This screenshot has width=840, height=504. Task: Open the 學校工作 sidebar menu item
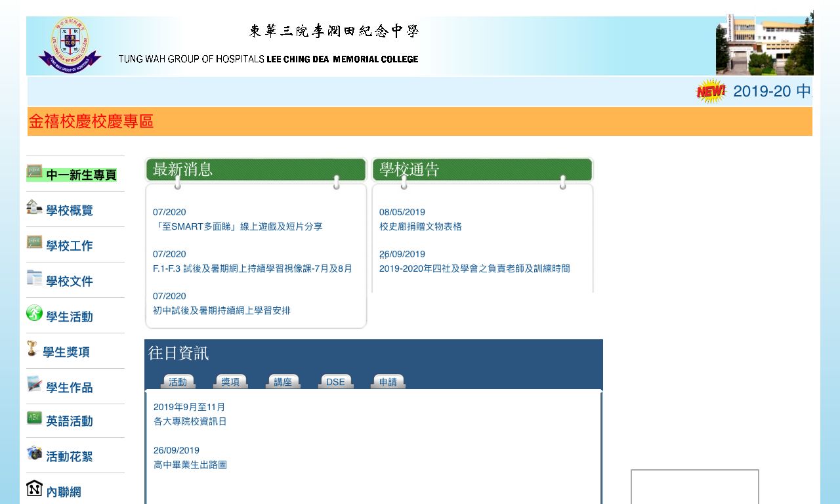[69, 246]
